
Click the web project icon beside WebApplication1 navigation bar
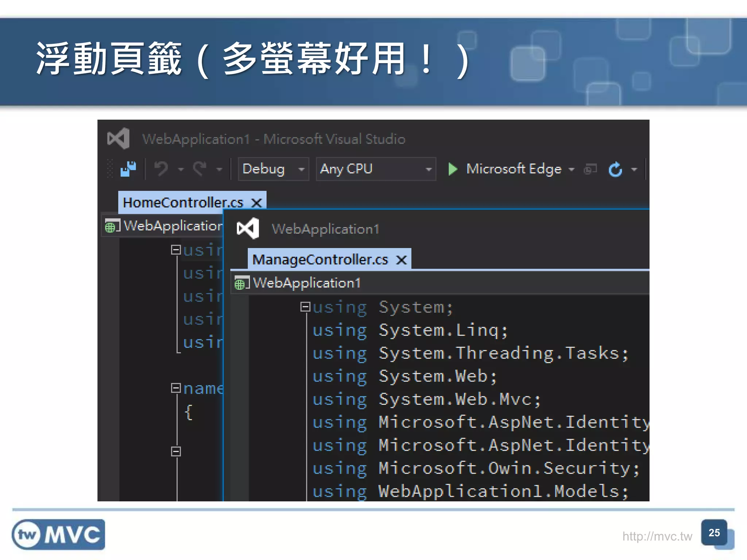242,283
